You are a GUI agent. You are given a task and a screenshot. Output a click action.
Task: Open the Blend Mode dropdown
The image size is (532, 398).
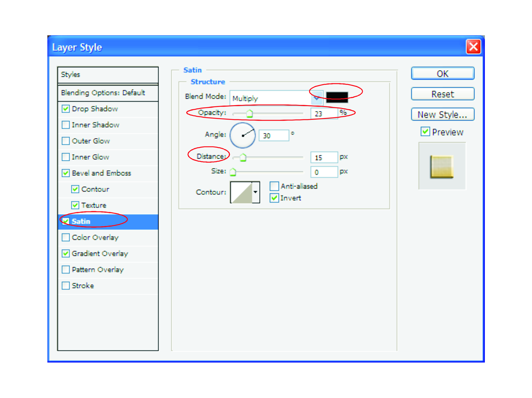316,98
